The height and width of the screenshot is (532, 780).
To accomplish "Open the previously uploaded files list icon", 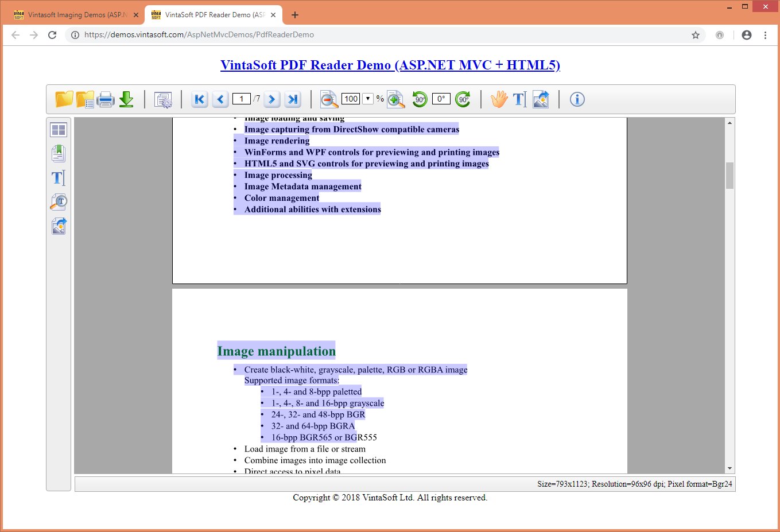I will click(85, 99).
